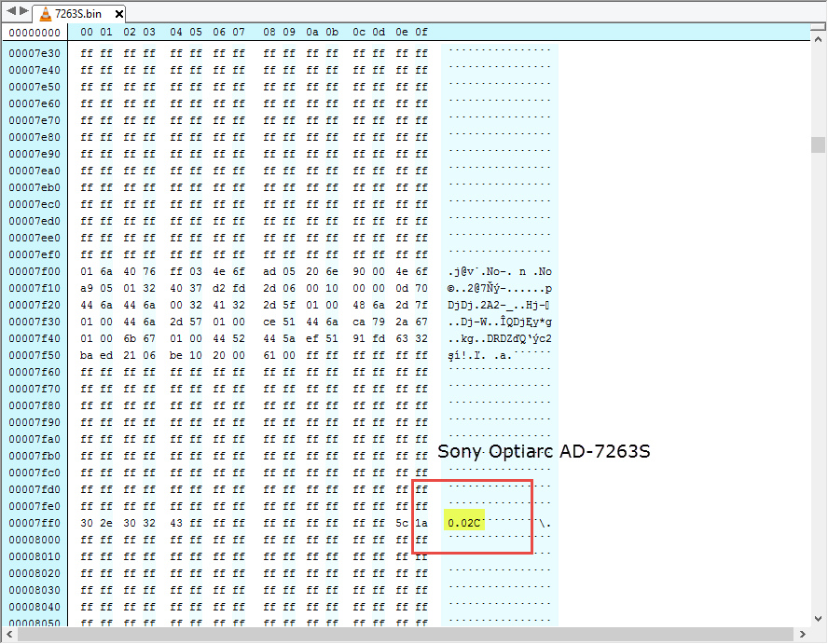Click offset label 00008030
Image resolution: width=828 pixels, height=644 pixels.
pyautogui.click(x=34, y=590)
